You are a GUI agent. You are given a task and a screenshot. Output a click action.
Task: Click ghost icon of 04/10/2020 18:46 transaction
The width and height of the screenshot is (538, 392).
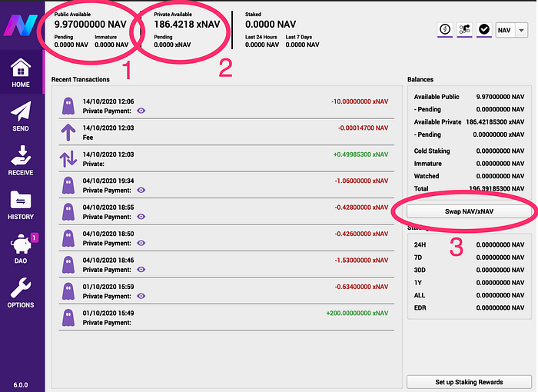(68, 264)
